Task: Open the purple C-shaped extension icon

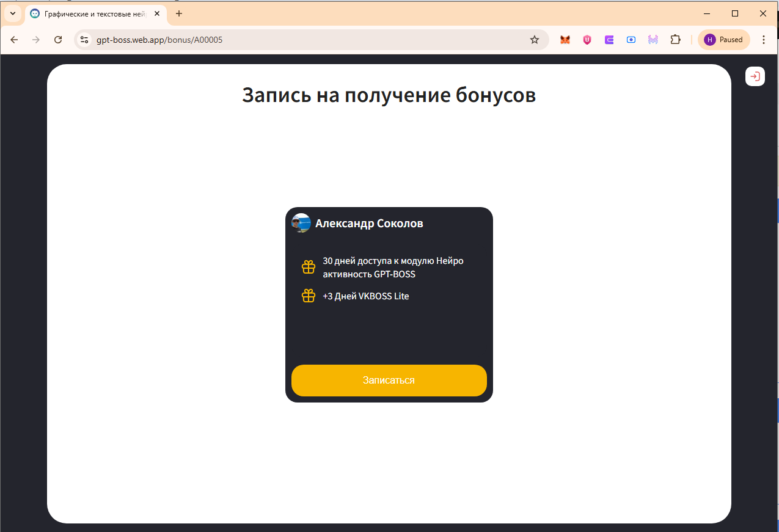Action: point(609,40)
